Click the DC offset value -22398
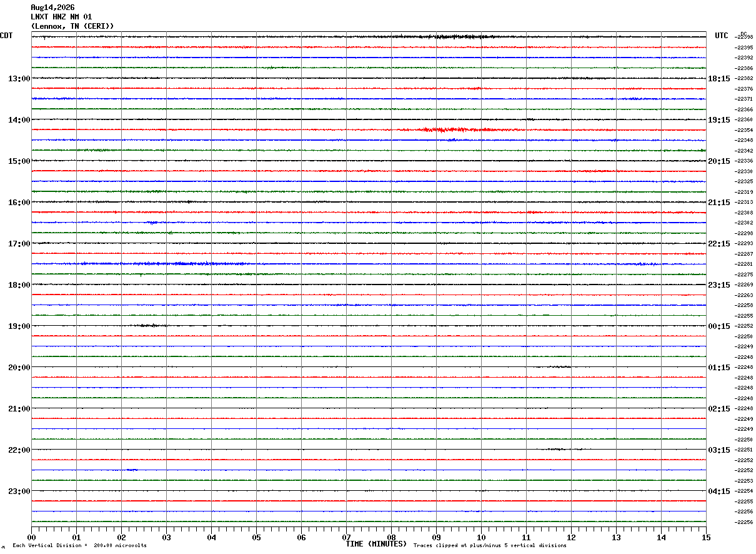The width and height of the screenshot is (756, 554). coord(744,38)
